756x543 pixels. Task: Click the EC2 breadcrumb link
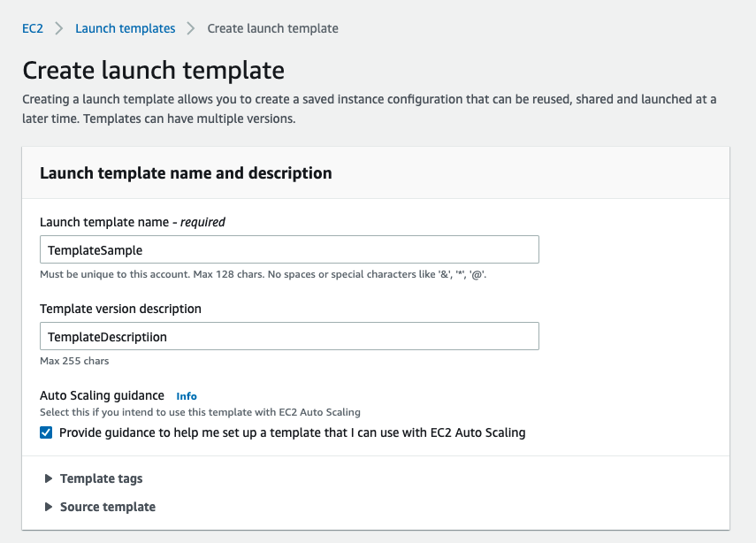(33, 28)
